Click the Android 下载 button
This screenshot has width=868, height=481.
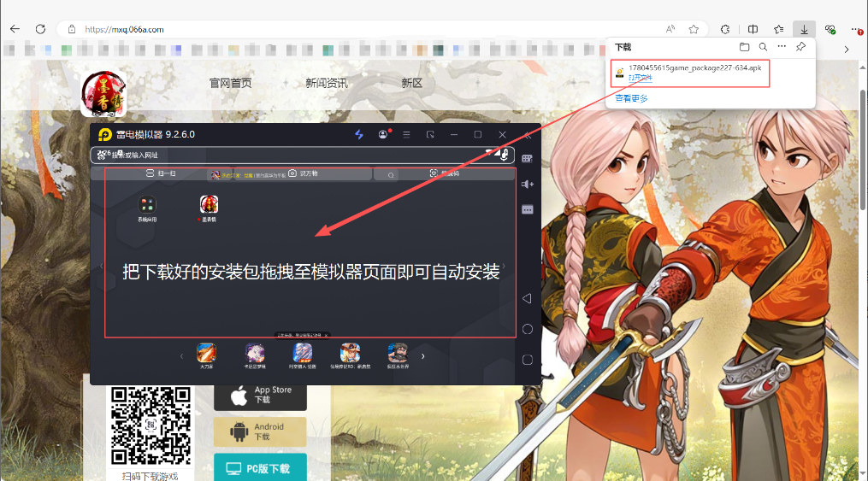[x=260, y=431]
